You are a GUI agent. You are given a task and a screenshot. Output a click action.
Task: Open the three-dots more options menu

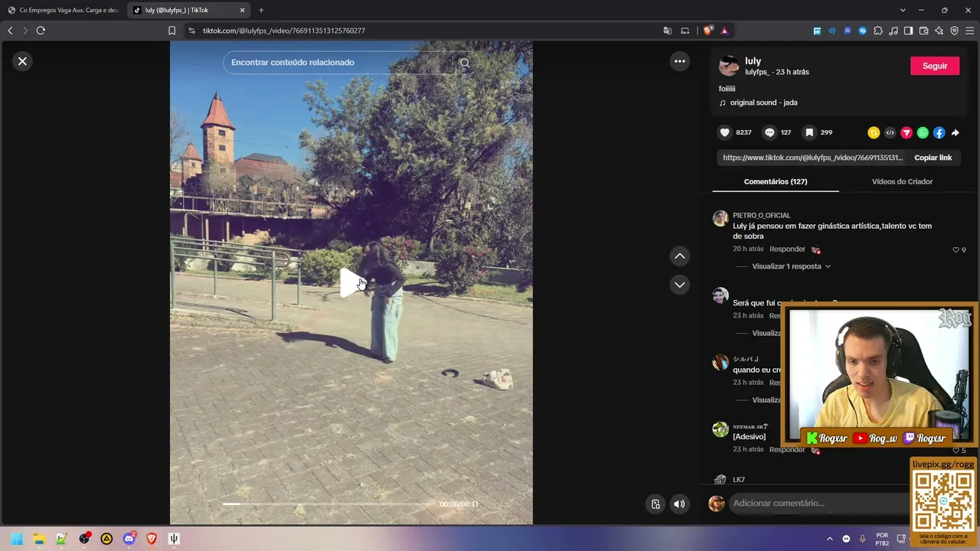(680, 61)
